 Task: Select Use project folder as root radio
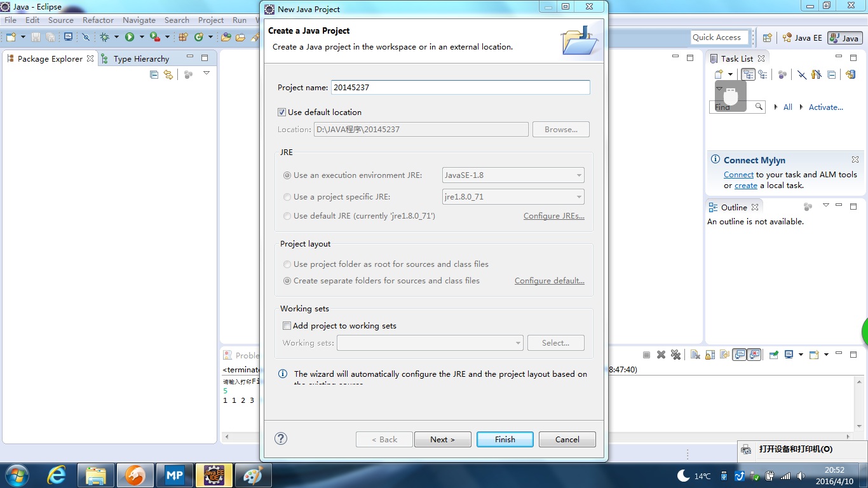pos(287,264)
